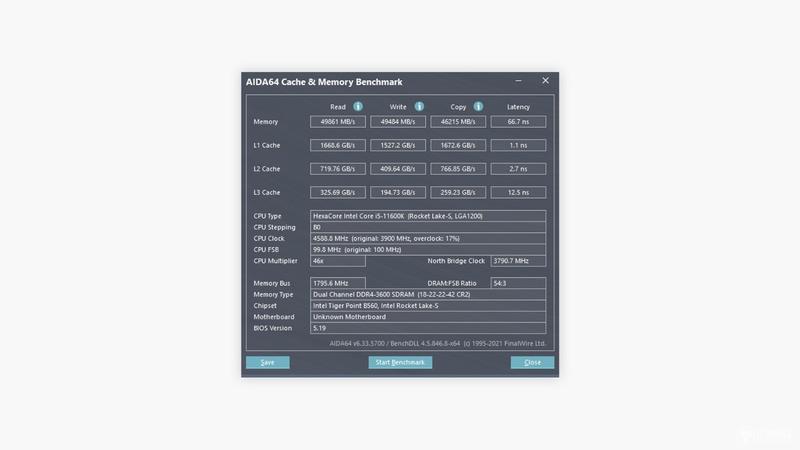800x450 pixels.
Task: Click the Copy column header label
Action: [x=458, y=107]
